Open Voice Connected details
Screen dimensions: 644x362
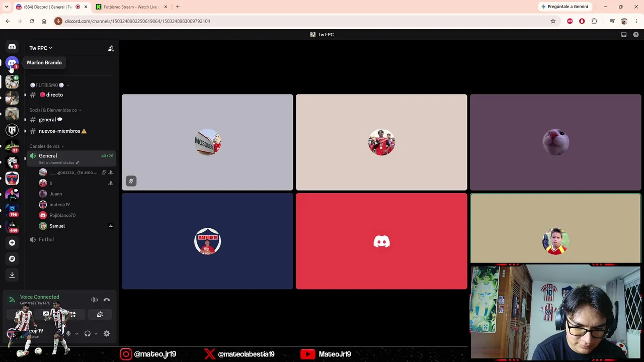click(x=40, y=297)
